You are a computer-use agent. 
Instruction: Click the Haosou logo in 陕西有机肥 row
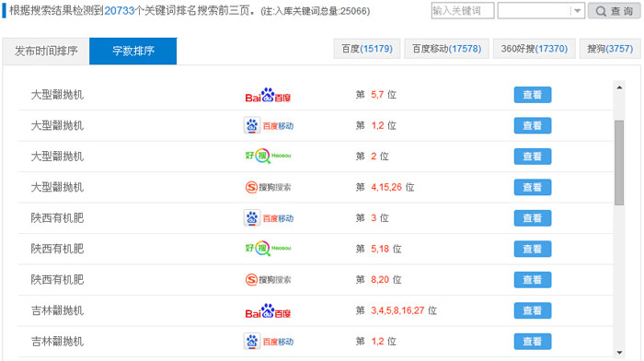(x=269, y=249)
